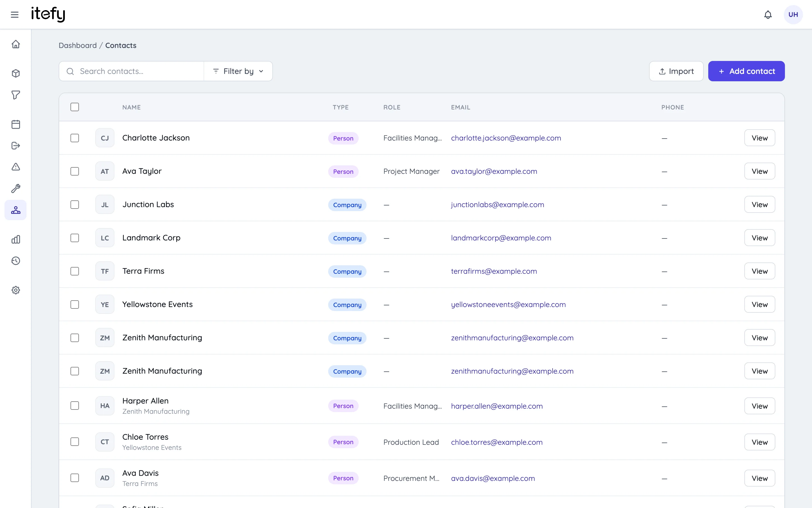Screen dimensions: 812x508
Task: Go to Home in the sidebar
Action: click(16, 44)
